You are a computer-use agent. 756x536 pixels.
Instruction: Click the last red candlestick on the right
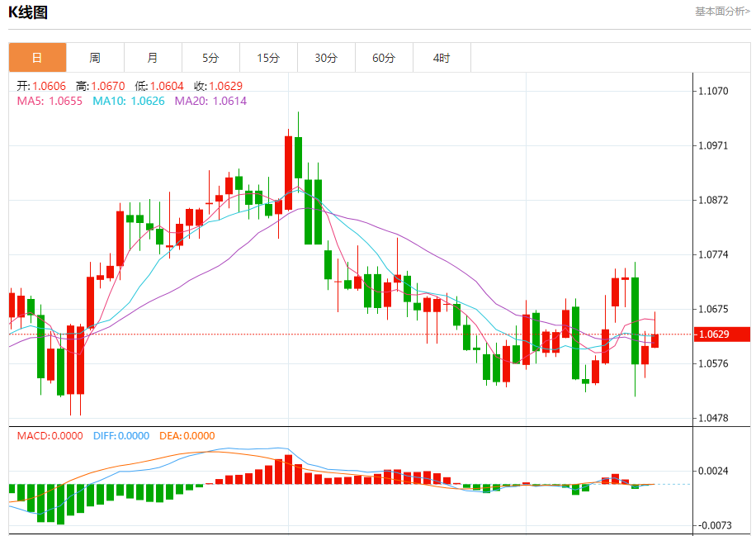[654, 340]
